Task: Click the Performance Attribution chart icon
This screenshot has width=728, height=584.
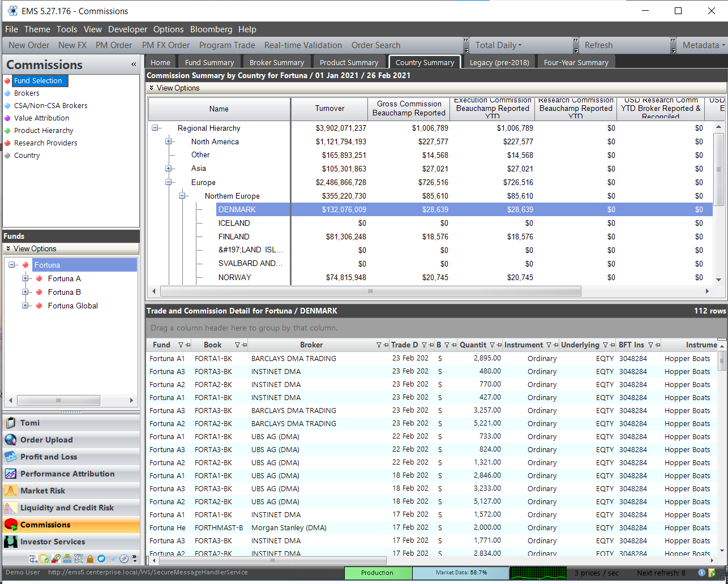Action: click(11, 474)
